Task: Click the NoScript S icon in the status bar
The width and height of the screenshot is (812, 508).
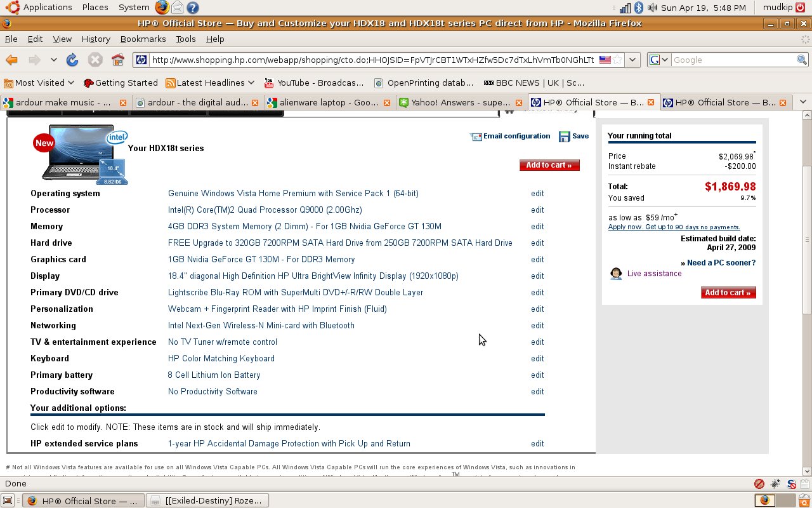Action: point(792,484)
